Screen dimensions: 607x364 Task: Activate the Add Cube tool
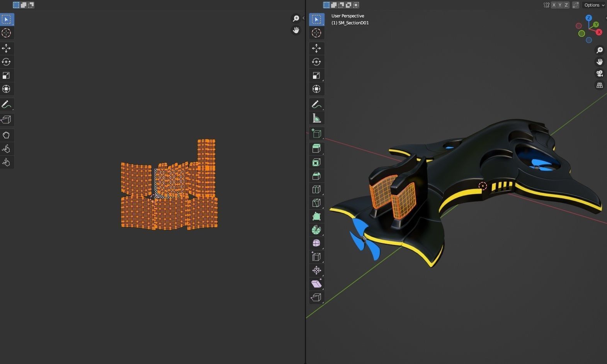tap(316, 133)
